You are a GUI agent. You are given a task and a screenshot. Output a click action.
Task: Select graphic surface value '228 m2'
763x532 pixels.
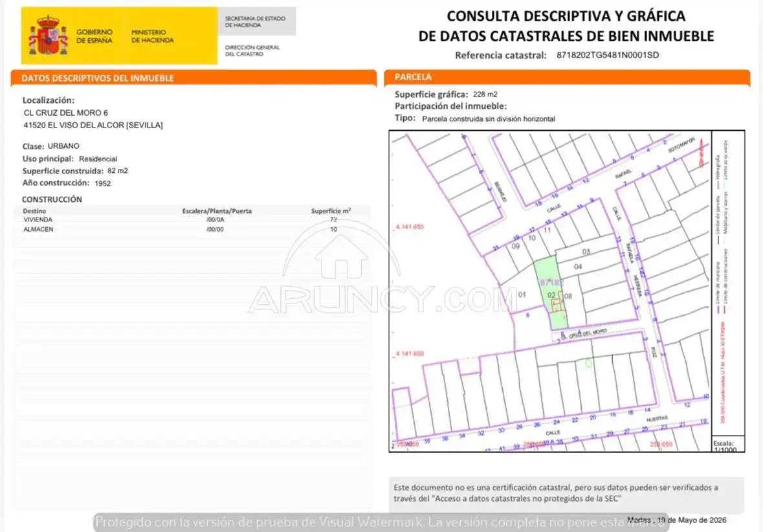485,94
